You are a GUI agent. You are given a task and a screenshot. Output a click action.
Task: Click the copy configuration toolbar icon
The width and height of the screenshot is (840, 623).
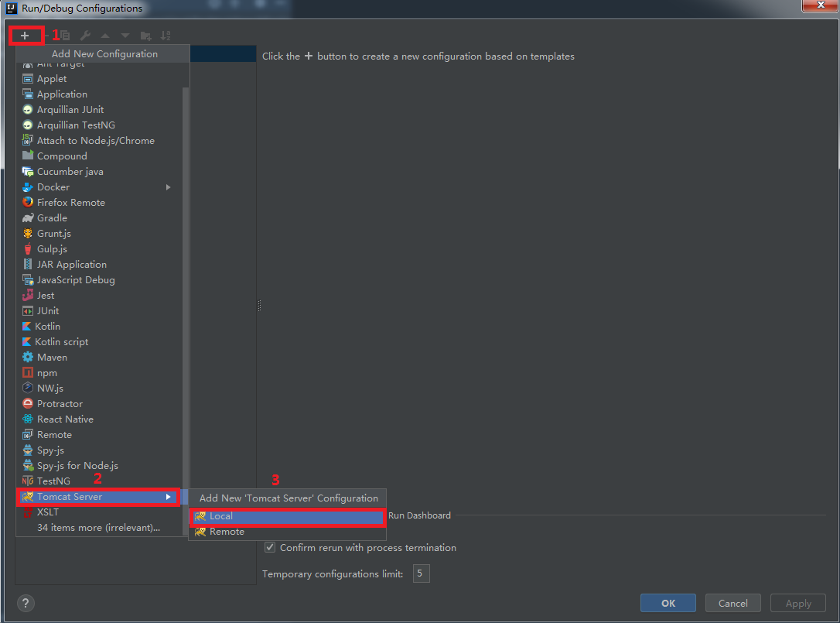tap(65, 36)
